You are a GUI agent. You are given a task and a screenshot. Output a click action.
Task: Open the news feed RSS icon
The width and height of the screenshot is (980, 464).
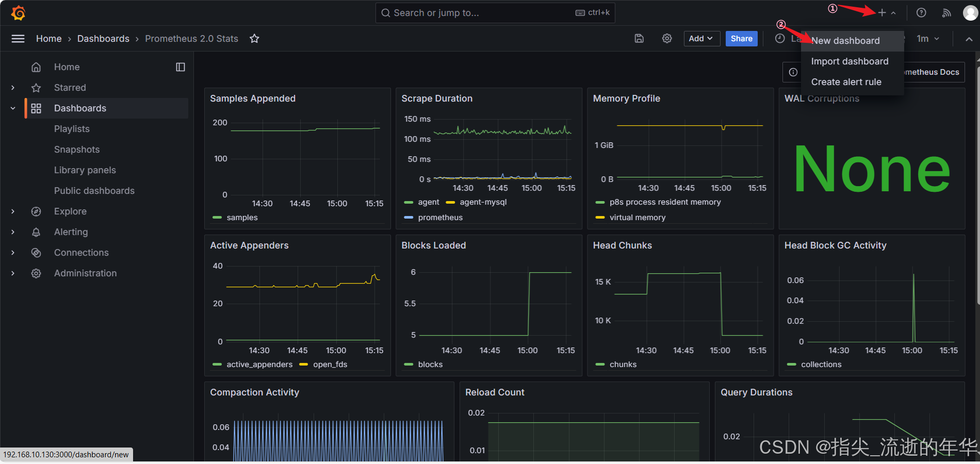point(946,13)
